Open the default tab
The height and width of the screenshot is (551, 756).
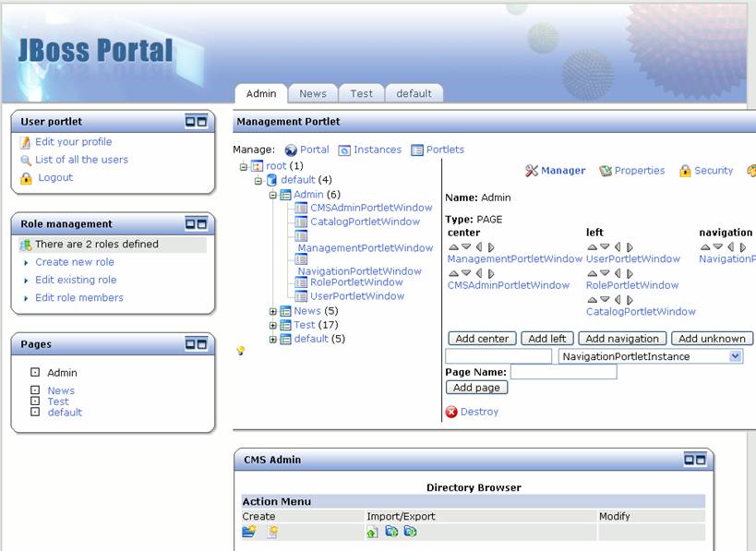414,93
